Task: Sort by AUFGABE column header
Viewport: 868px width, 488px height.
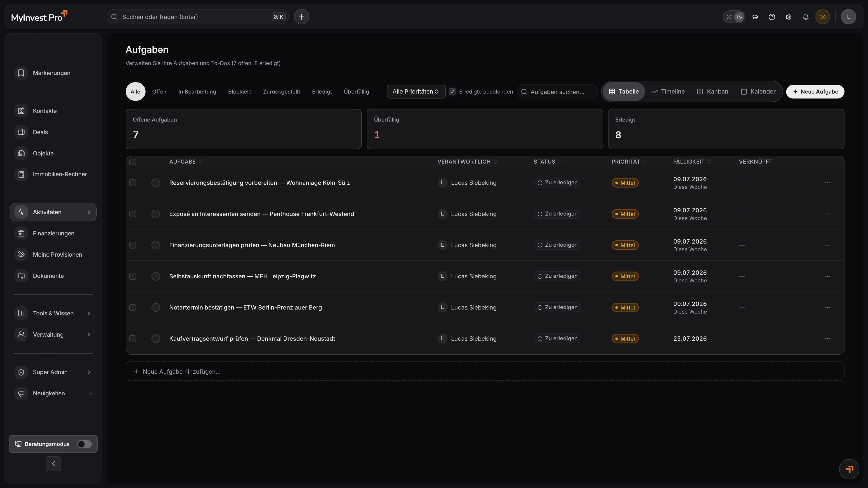Action: [x=186, y=162]
